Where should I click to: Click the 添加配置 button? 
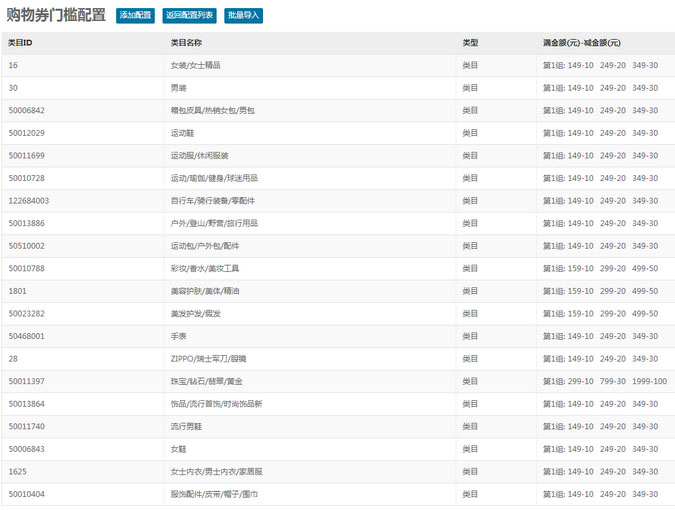pos(135,16)
